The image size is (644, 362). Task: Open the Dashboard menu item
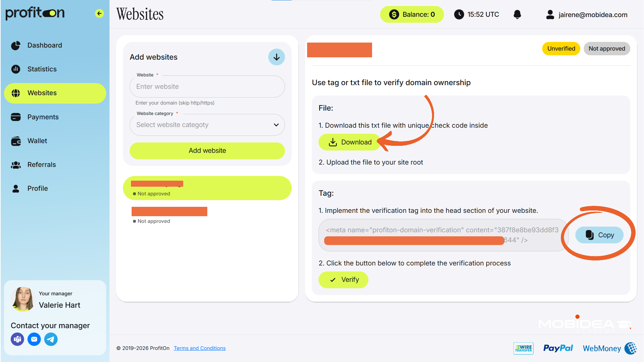pyautogui.click(x=45, y=45)
